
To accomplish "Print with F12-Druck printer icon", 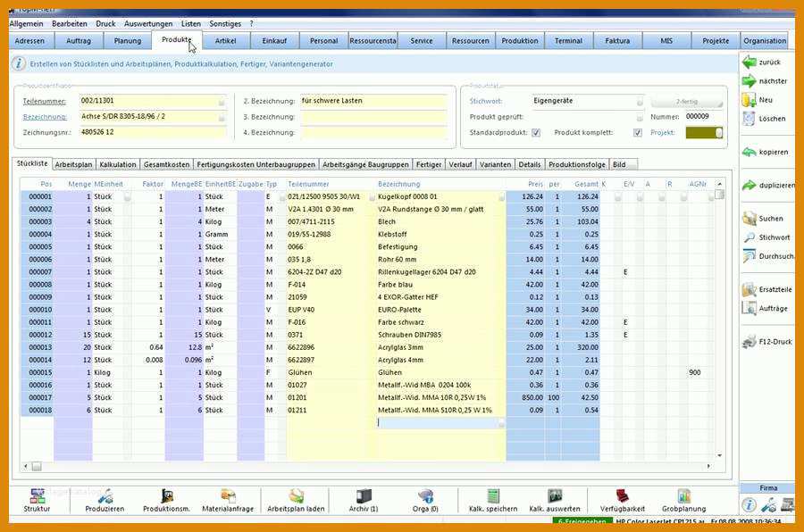I will tap(750, 341).
